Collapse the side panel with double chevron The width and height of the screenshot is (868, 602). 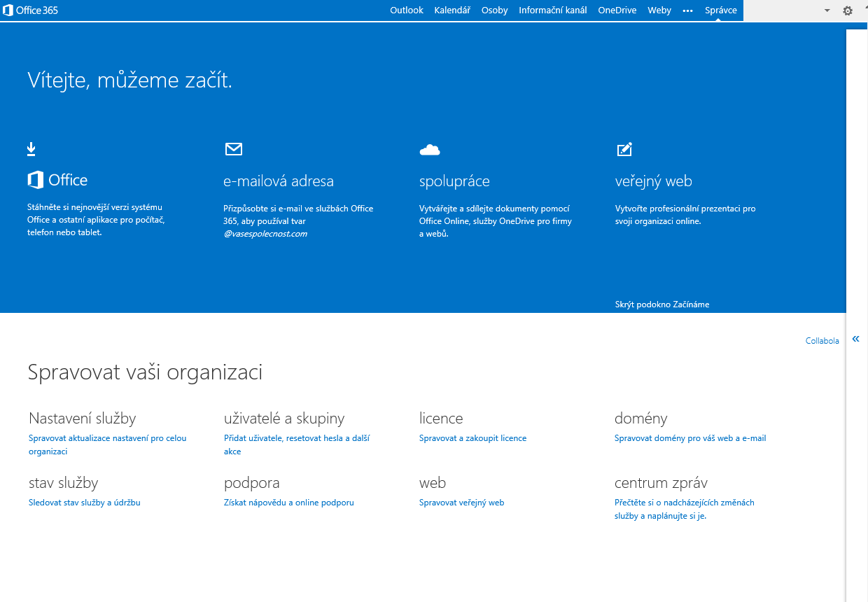pos(855,339)
